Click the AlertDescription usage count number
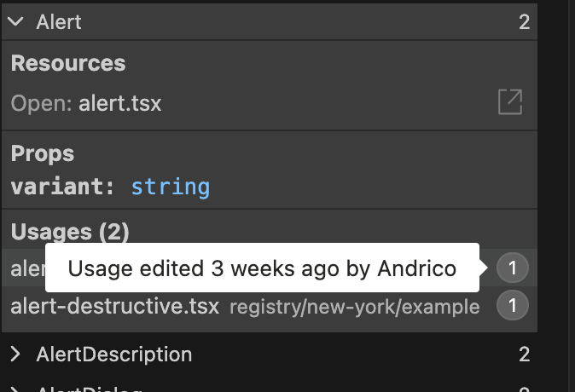The height and width of the screenshot is (392, 575). [x=524, y=355]
